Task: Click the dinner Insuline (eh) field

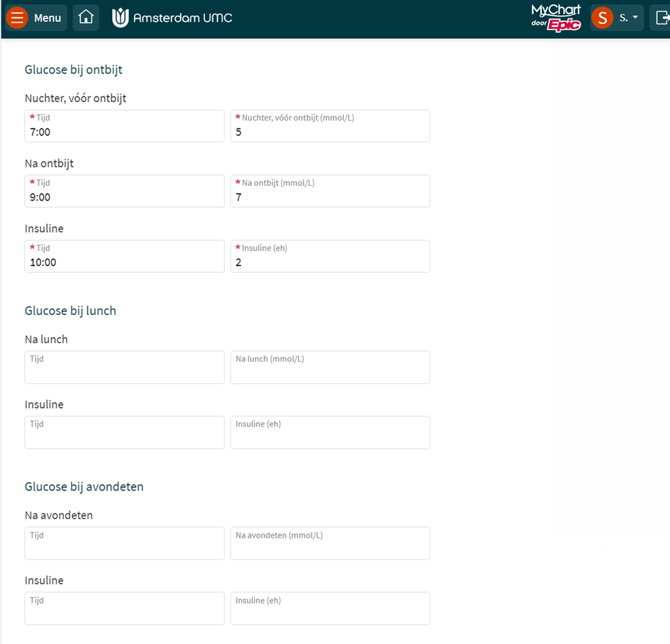Action: point(330,609)
